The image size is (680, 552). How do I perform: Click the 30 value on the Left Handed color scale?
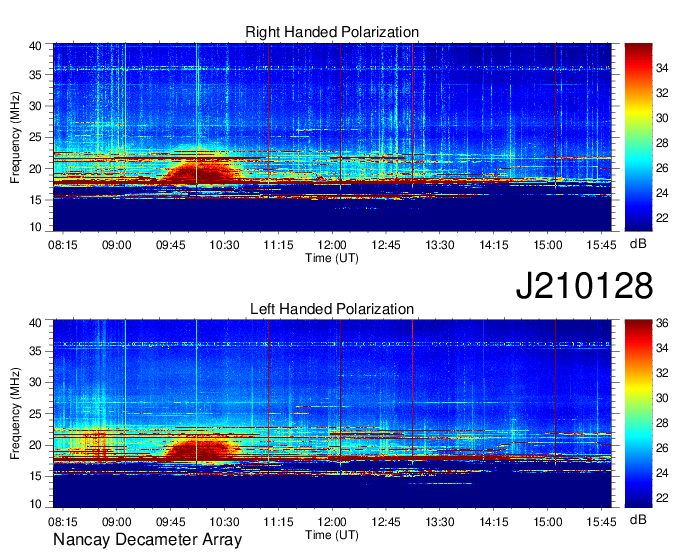tap(662, 398)
